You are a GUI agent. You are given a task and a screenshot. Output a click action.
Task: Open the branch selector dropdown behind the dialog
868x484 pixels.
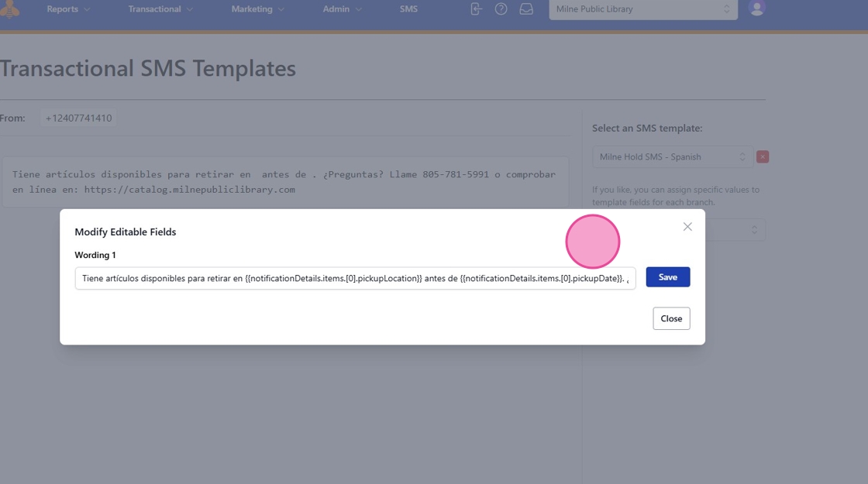[735, 229]
